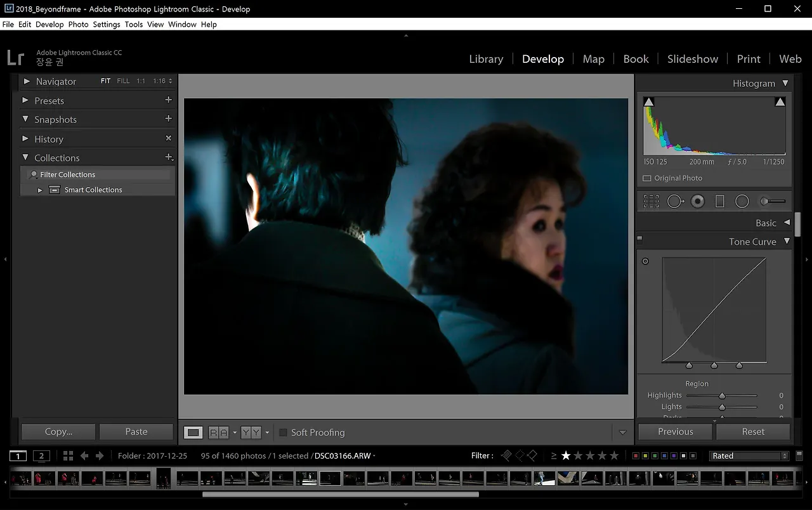Image resolution: width=812 pixels, height=510 pixels.
Task: Add a new preset with plus icon
Action: [168, 100]
